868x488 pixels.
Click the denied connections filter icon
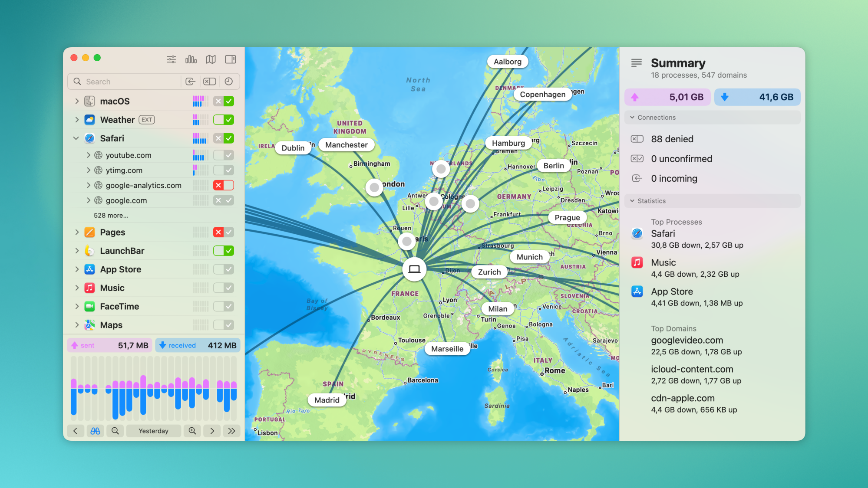210,82
